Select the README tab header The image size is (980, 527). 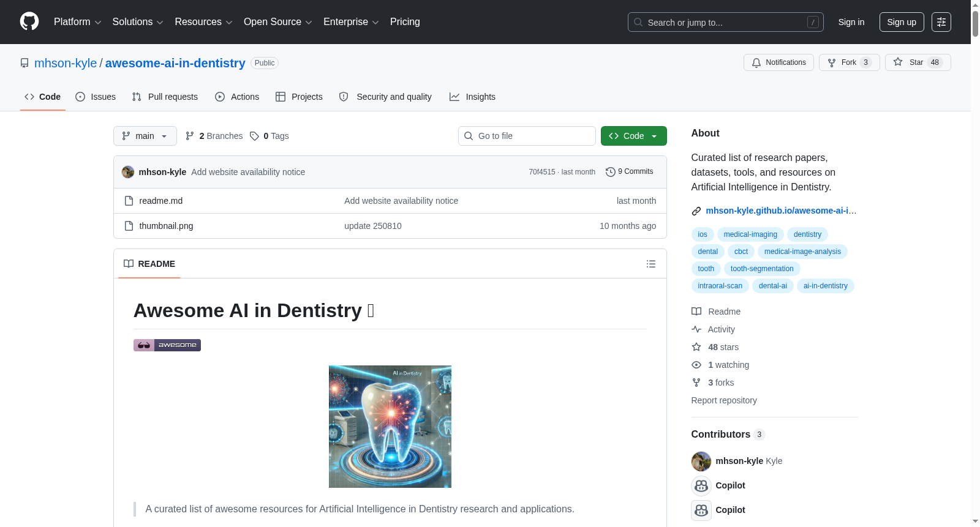[x=149, y=264]
